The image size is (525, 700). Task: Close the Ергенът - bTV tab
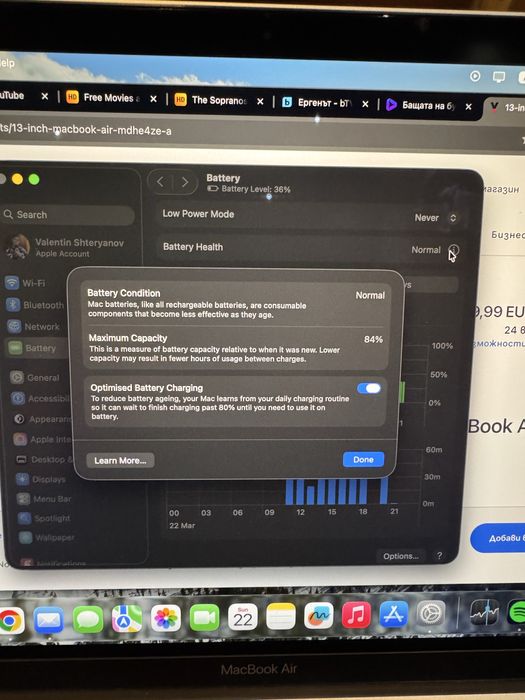tap(365, 104)
